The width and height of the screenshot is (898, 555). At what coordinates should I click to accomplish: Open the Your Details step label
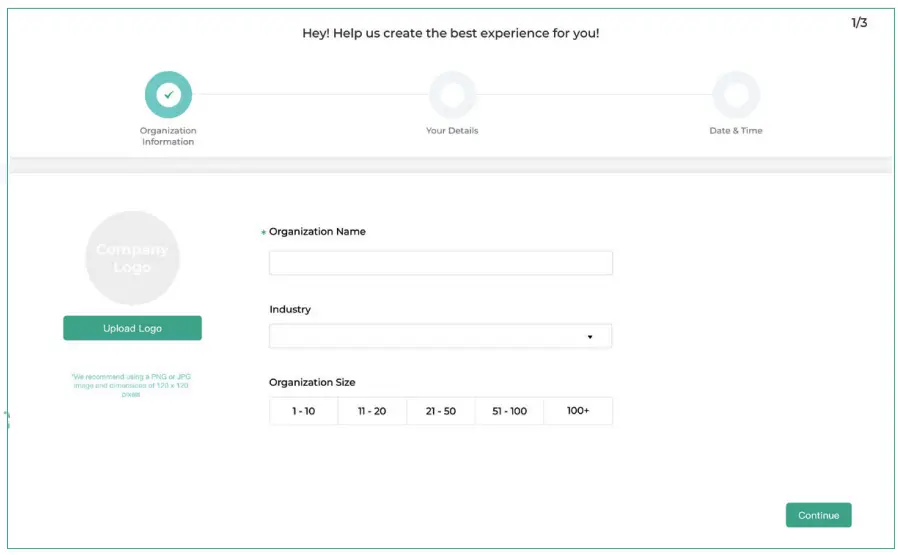[x=452, y=131]
